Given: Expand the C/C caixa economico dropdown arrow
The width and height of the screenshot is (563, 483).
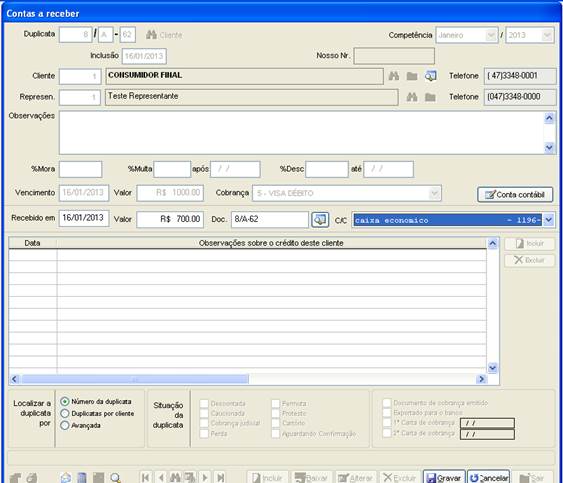Looking at the screenshot, I should coord(548,220).
